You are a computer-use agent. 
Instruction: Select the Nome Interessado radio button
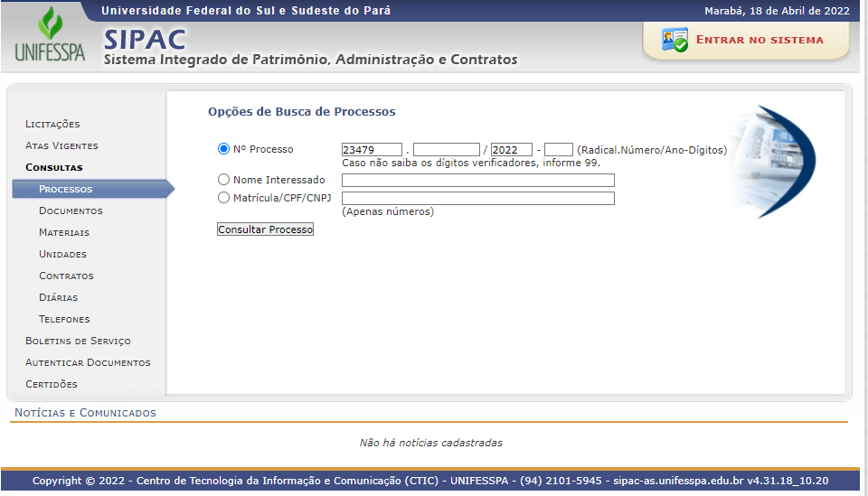pyautogui.click(x=223, y=180)
